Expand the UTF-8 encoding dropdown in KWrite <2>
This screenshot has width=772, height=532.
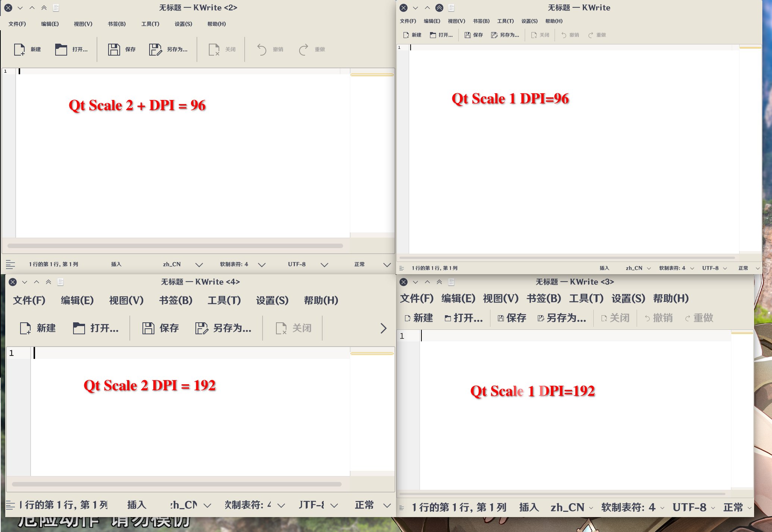(x=324, y=265)
